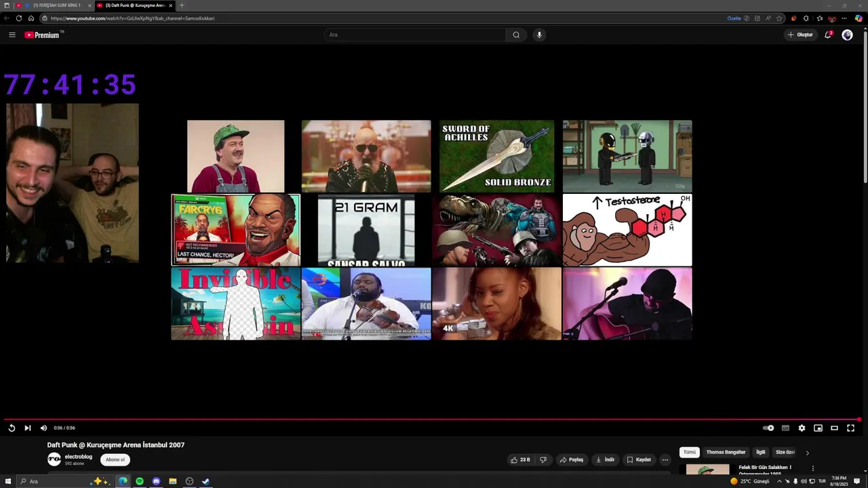Save the video with Kaydet

(639, 460)
